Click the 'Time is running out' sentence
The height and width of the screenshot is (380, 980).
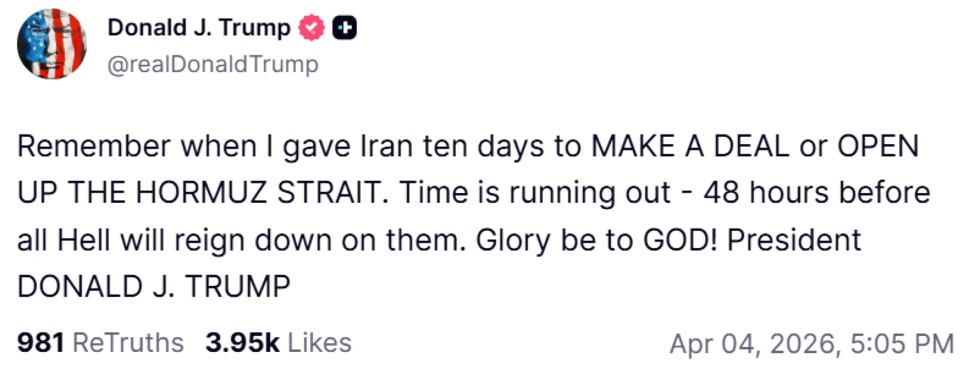(535, 193)
